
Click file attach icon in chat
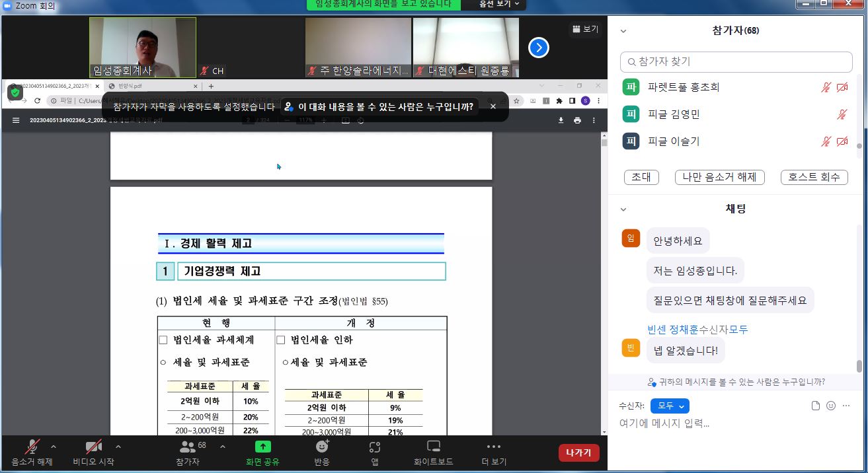click(x=816, y=406)
